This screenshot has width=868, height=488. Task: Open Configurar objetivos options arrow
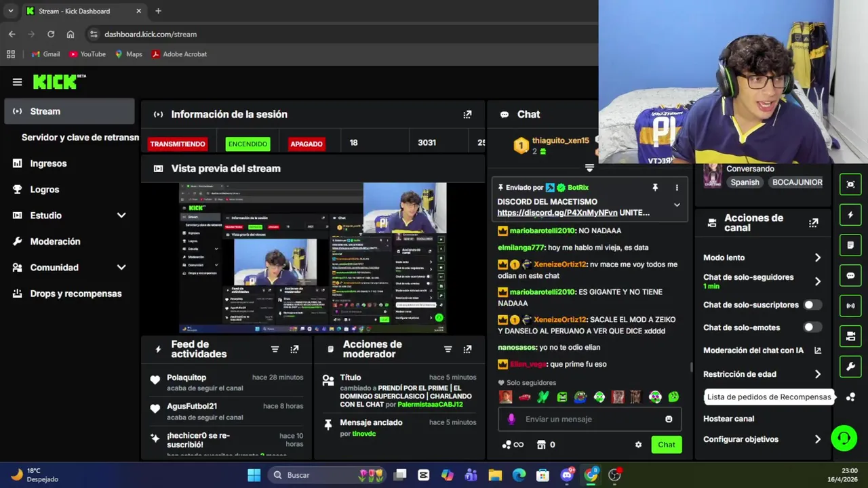(x=817, y=439)
